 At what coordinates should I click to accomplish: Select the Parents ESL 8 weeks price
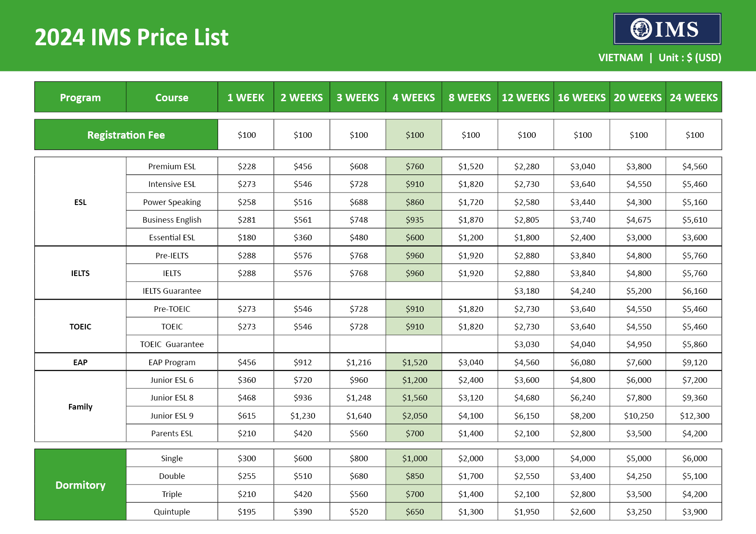click(471, 434)
